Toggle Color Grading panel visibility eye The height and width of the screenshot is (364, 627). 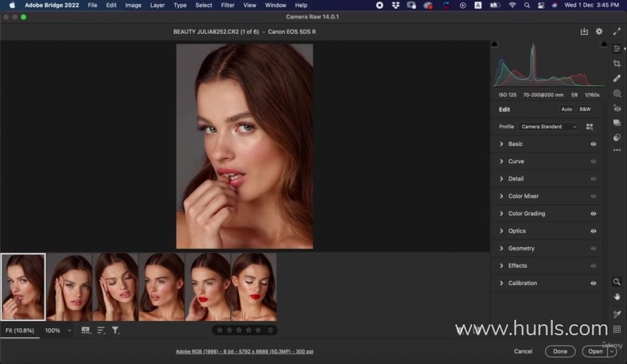point(594,214)
